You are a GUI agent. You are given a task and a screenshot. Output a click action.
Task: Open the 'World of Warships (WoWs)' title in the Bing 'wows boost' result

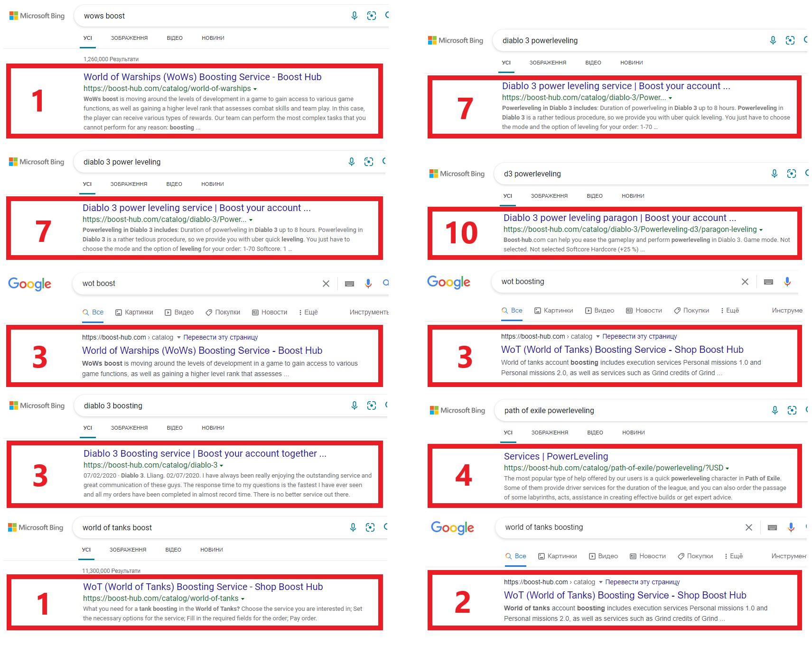203,77
